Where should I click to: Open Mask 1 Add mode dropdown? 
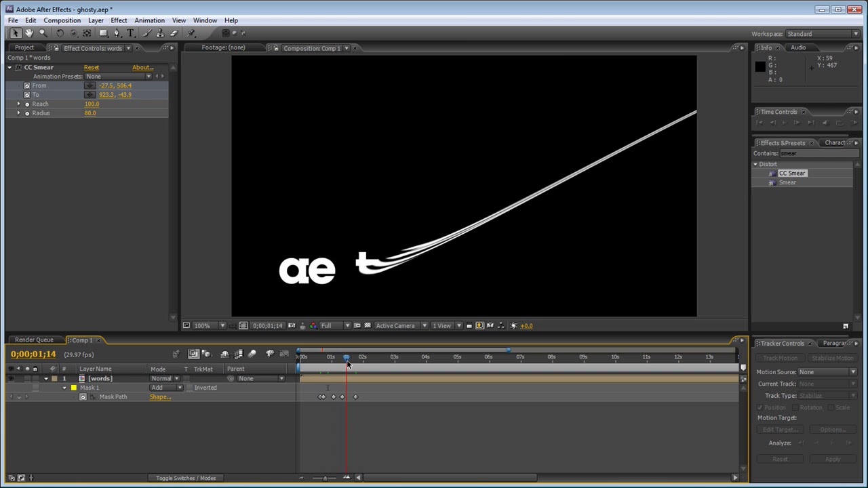point(165,388)
